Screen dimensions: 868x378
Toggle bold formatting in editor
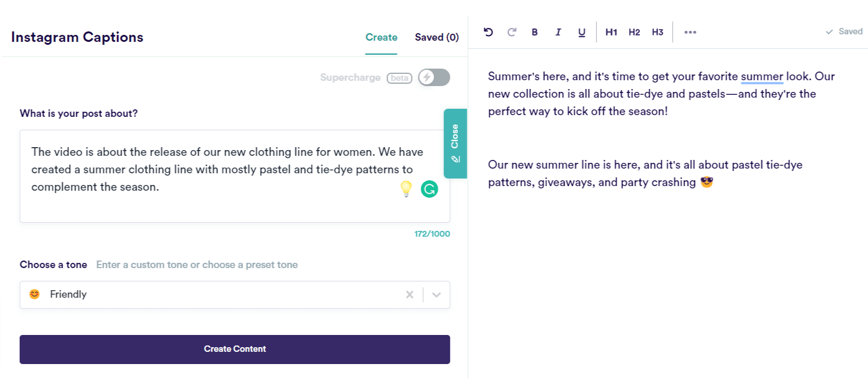coord(535,33)
